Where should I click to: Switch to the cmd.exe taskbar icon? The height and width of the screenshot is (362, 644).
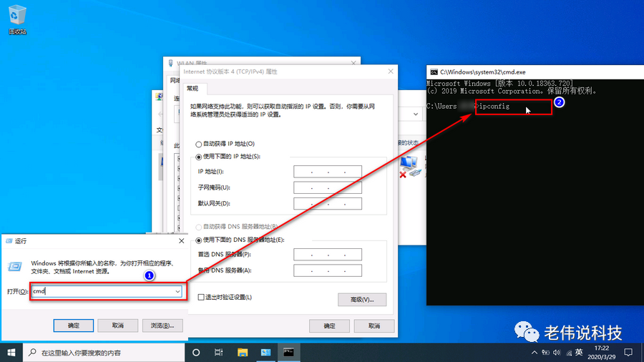click(x=289, y=353)
